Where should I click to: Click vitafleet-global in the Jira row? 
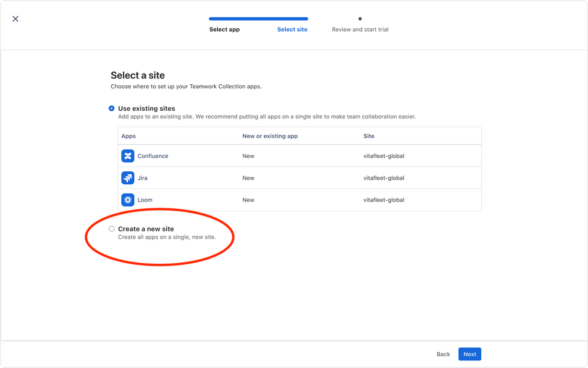click(384, 178)
